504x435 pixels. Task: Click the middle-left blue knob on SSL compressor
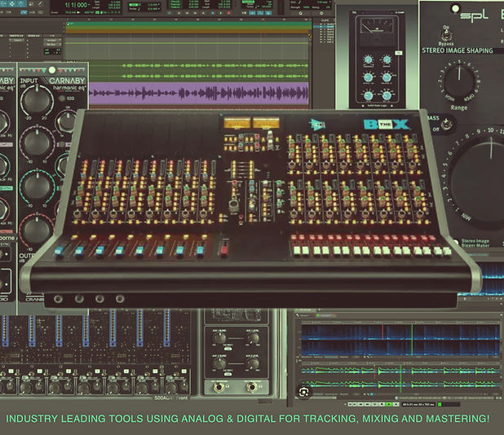pyautogui.click(x=369, y=77)
